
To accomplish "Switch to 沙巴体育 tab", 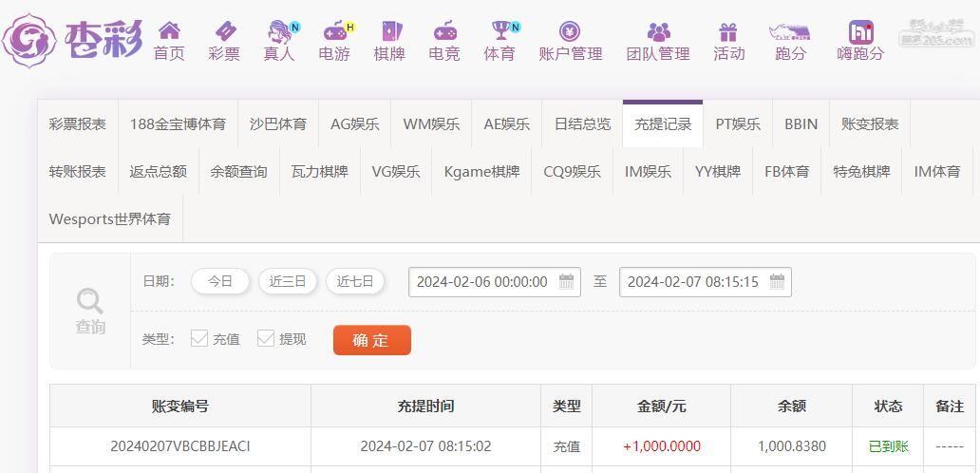I will pyautogui.click(x=278, y=123).
